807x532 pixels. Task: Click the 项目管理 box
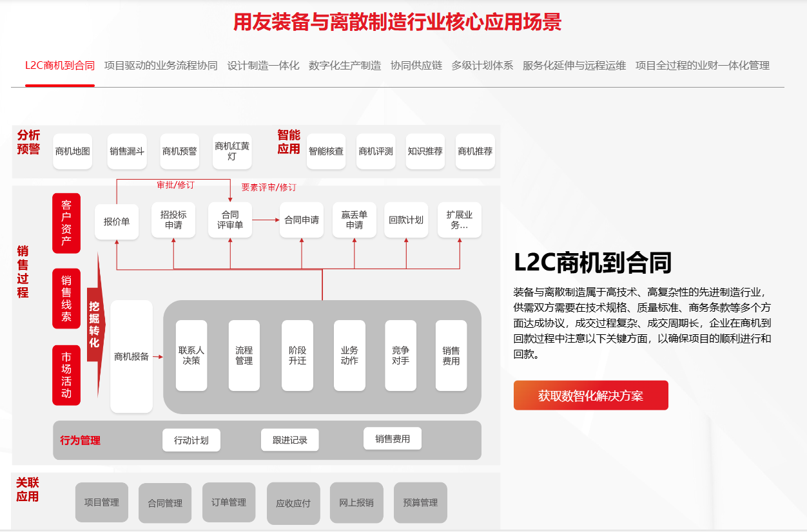[x=102, y=502]
